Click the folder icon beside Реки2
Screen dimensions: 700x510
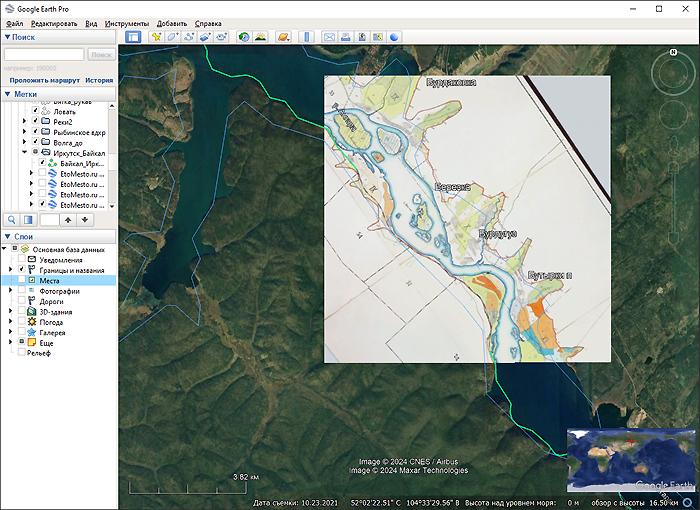click(x=46, y=121)
